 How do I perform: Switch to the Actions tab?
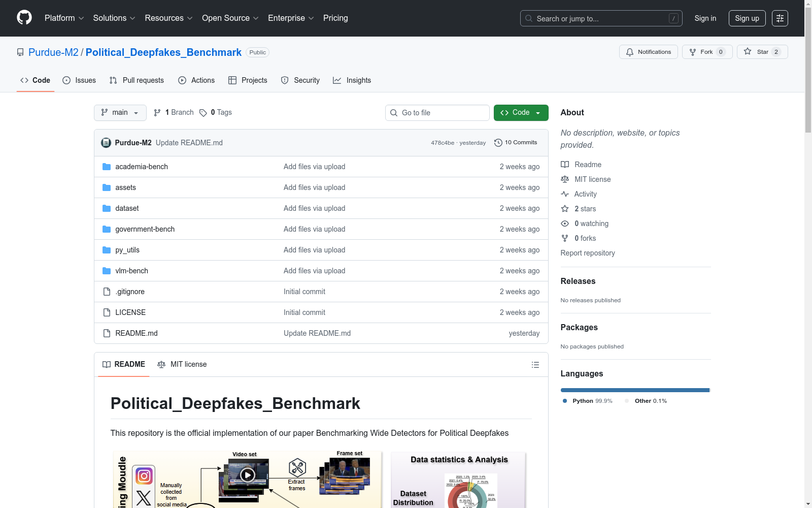tap(196, 80)
